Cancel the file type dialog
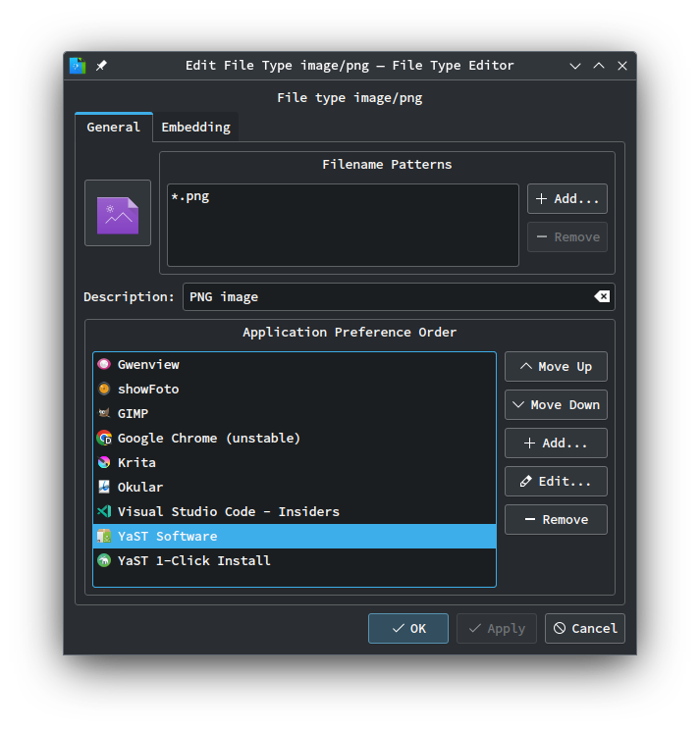 click(584, 629)
